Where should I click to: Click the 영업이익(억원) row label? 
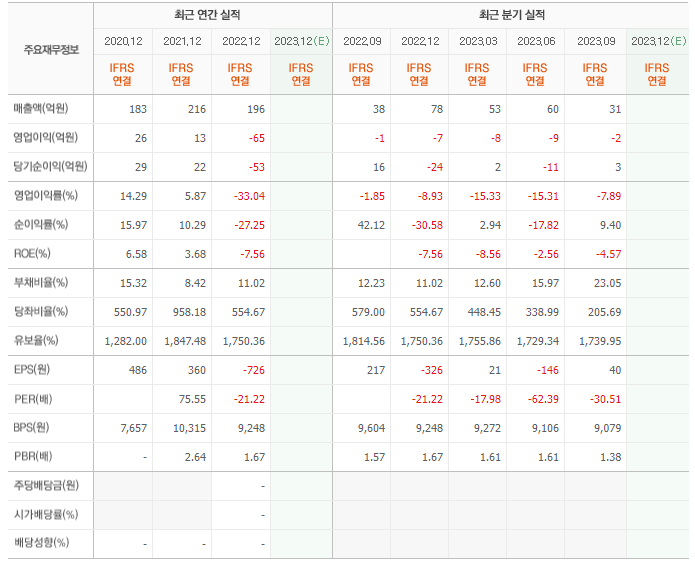coord(46,137)
